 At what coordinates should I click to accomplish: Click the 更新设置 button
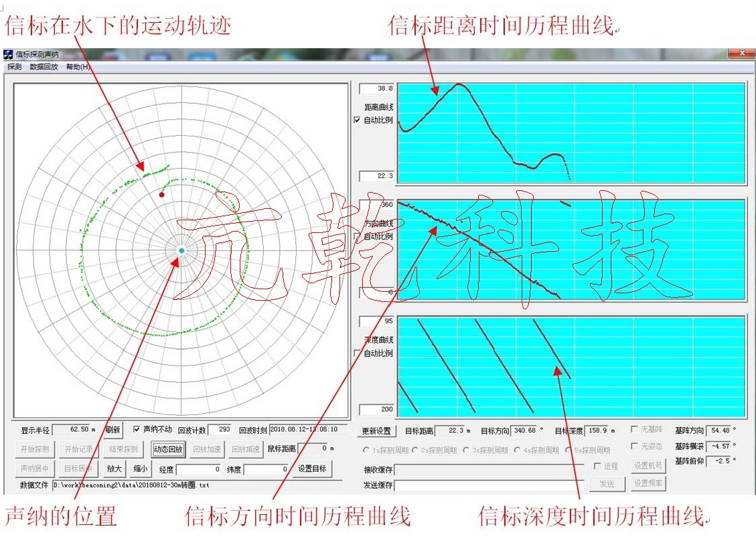coord(376,431)
